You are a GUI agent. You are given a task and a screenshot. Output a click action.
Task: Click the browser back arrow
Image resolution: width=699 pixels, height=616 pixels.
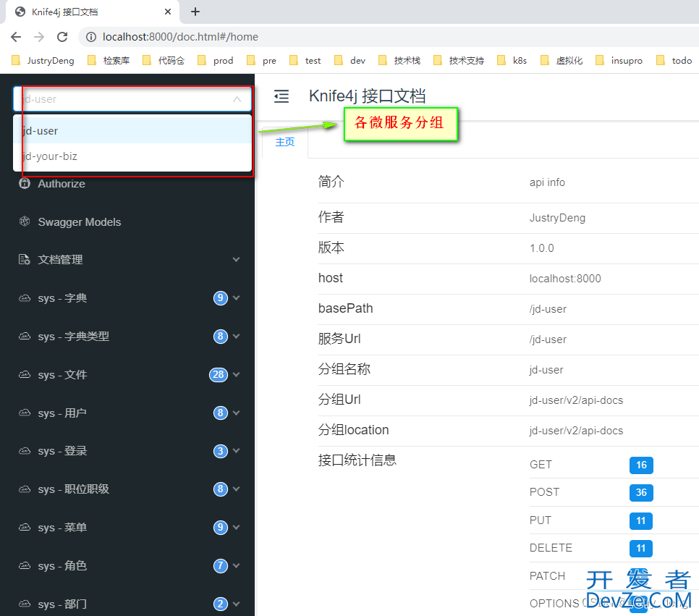click(x=16, y=37)
